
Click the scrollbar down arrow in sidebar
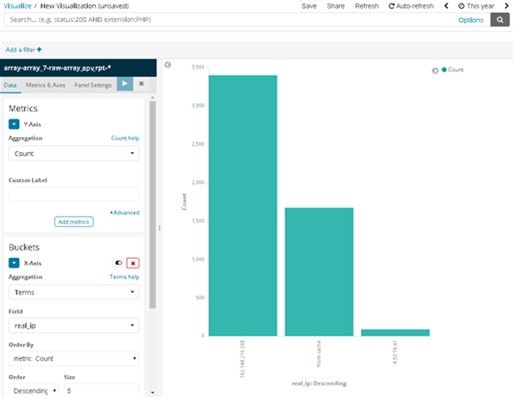pos(153,393)
